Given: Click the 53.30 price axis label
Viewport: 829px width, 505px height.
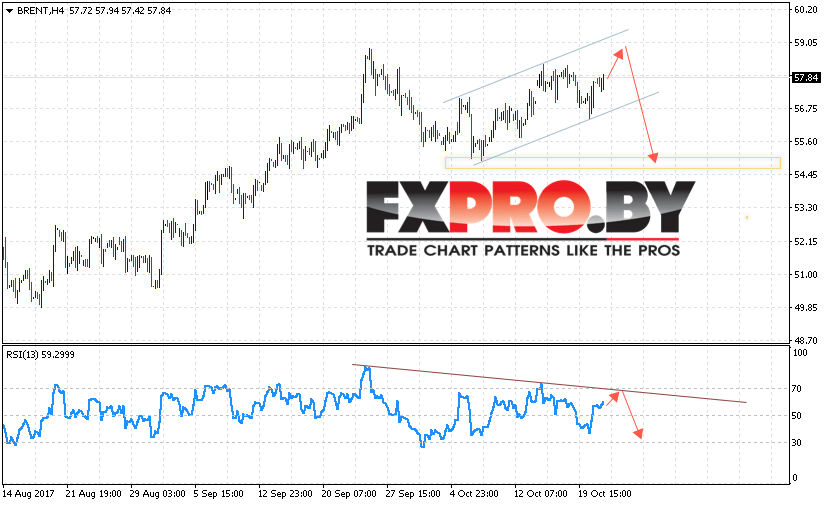Looking at the screenshot, I should pos(806,208).
